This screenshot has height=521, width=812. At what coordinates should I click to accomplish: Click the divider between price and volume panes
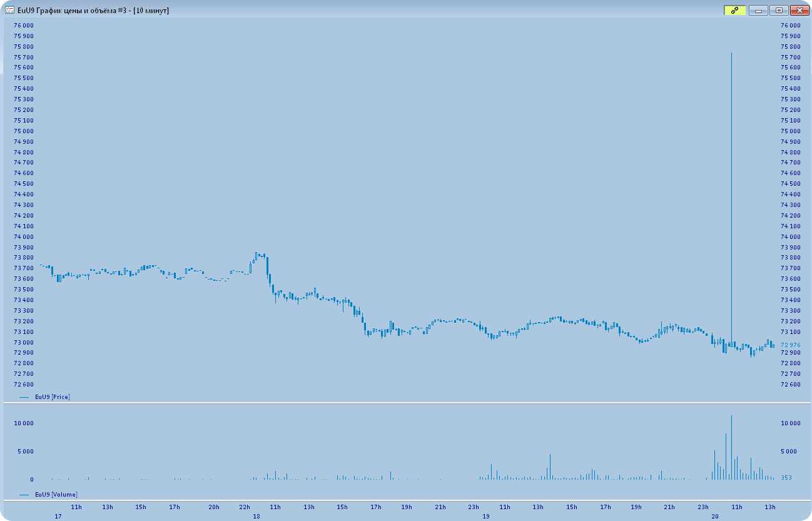(x=406, y=403)
